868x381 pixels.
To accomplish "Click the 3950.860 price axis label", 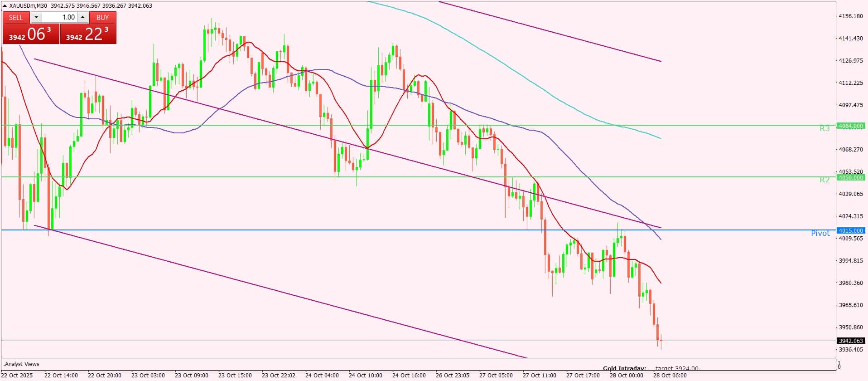I will click(x=851, y=327).
